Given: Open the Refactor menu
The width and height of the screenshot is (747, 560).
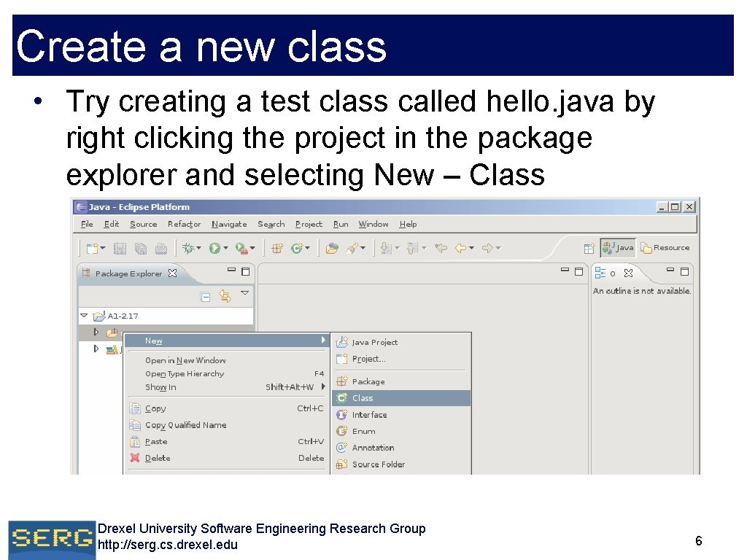Looking at the screenshot, I should pyautogui.click(x=184, y=225).
